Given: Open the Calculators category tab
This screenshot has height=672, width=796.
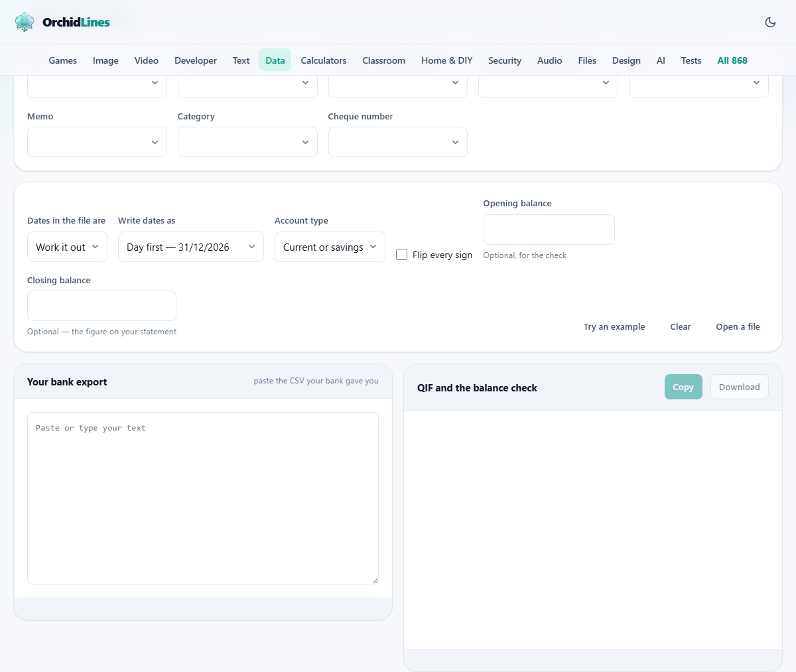Looking at the screenshot, I should click(x=324, y=60).
